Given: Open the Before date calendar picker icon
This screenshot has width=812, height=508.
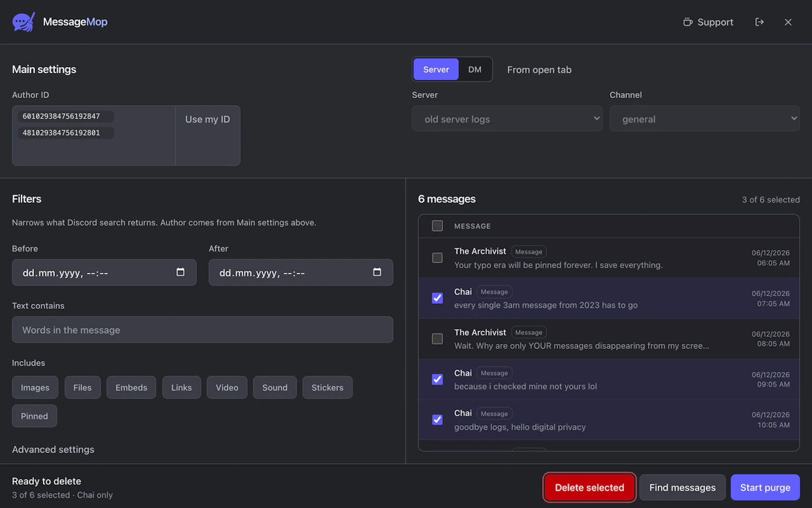Looking at the screenshot, I should point(180,272).
